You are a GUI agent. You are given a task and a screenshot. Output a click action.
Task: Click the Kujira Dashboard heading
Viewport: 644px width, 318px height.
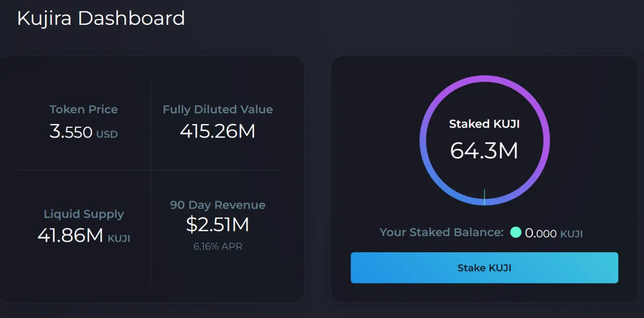coord(101,18)
